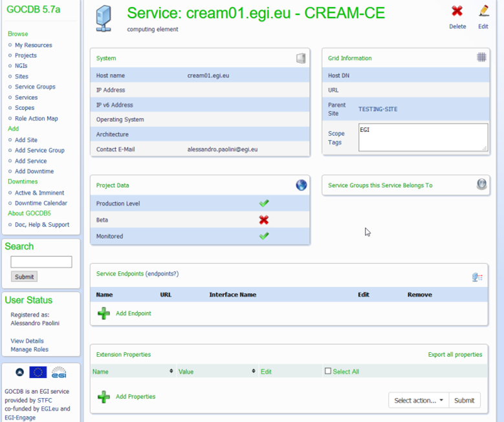Open Scopes in sidebar
Image resolution: width=504 pixels, height=422 pixels.
click(x=25, y=107)
